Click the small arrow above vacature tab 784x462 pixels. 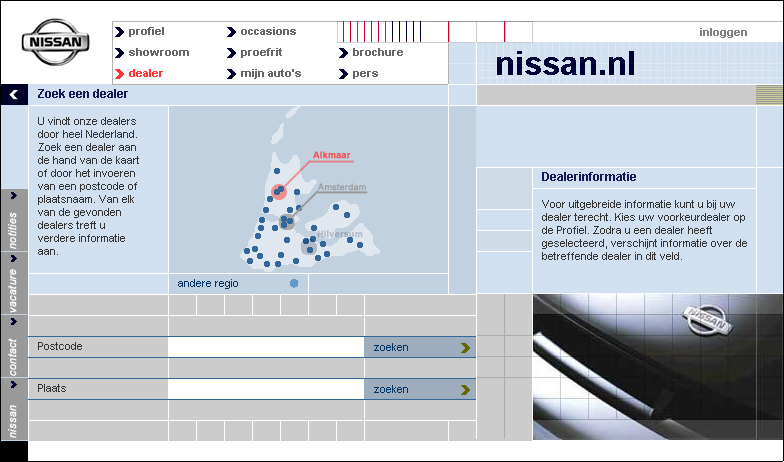point(14,258)
